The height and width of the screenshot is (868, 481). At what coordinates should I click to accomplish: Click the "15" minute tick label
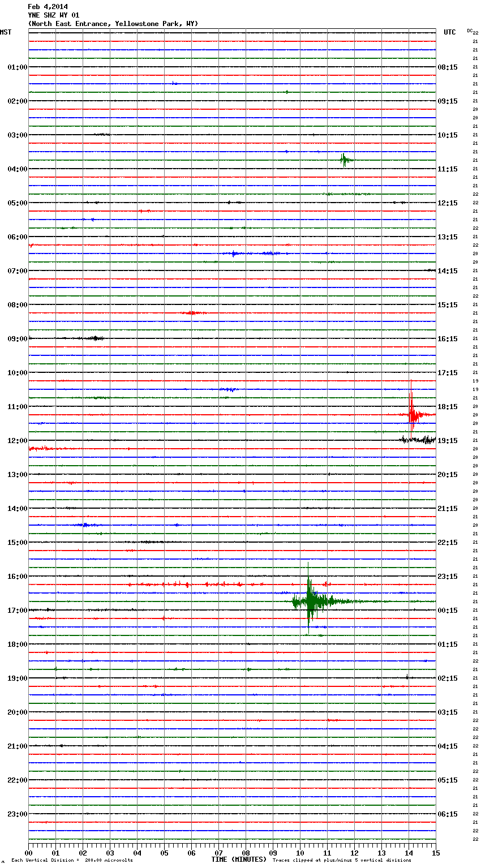436,853
